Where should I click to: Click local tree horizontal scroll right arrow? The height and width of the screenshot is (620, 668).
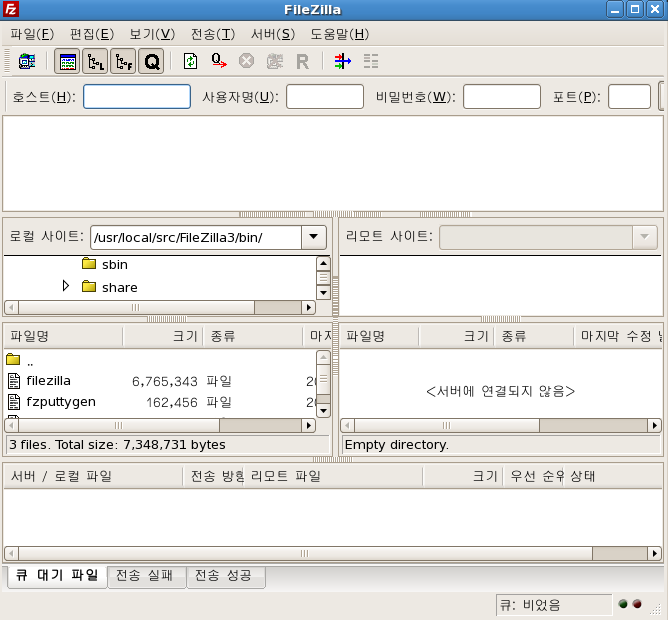coord(308,307)
